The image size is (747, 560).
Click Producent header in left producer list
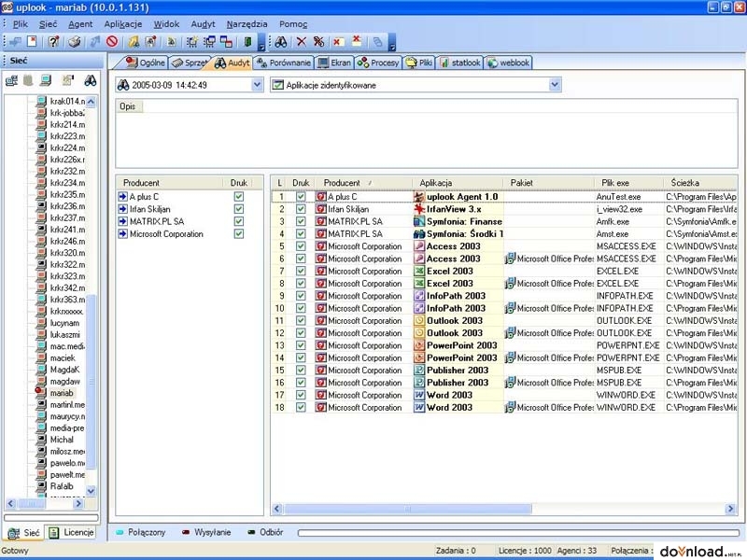pos(170,183)
